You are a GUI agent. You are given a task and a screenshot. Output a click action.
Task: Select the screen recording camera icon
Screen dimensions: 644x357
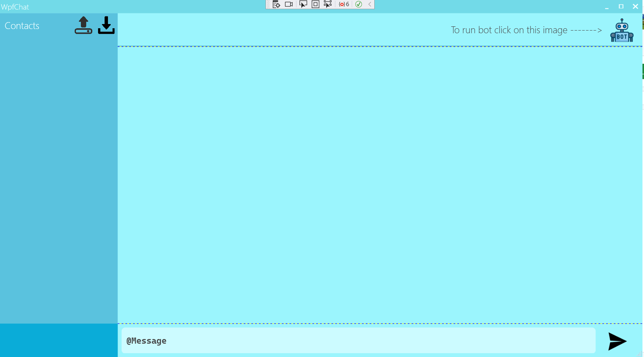[289, 4]
